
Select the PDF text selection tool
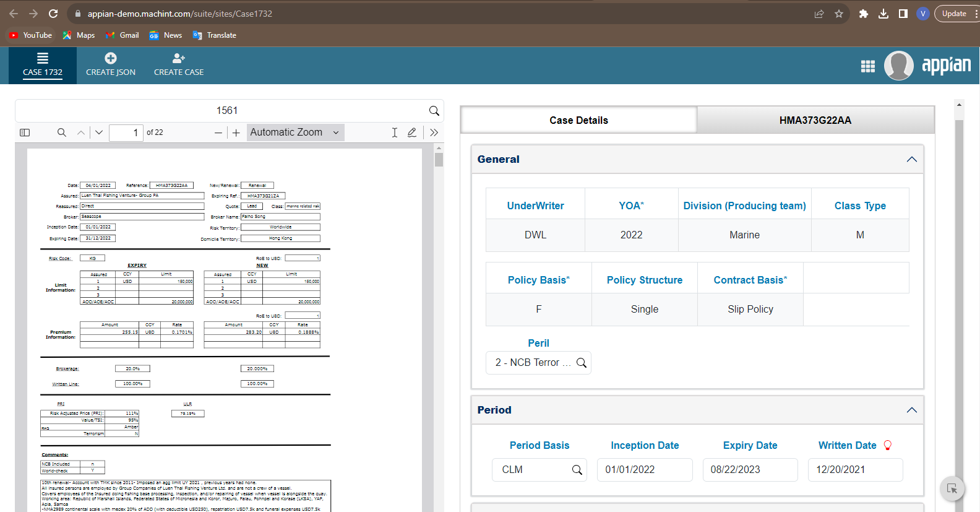tap(395, 132)
